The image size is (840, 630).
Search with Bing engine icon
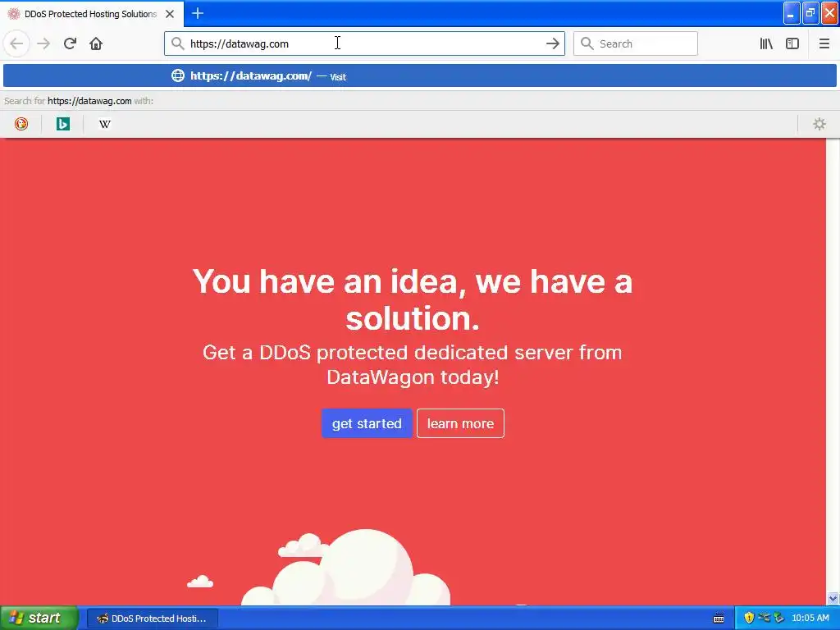[x=62, y=124]
